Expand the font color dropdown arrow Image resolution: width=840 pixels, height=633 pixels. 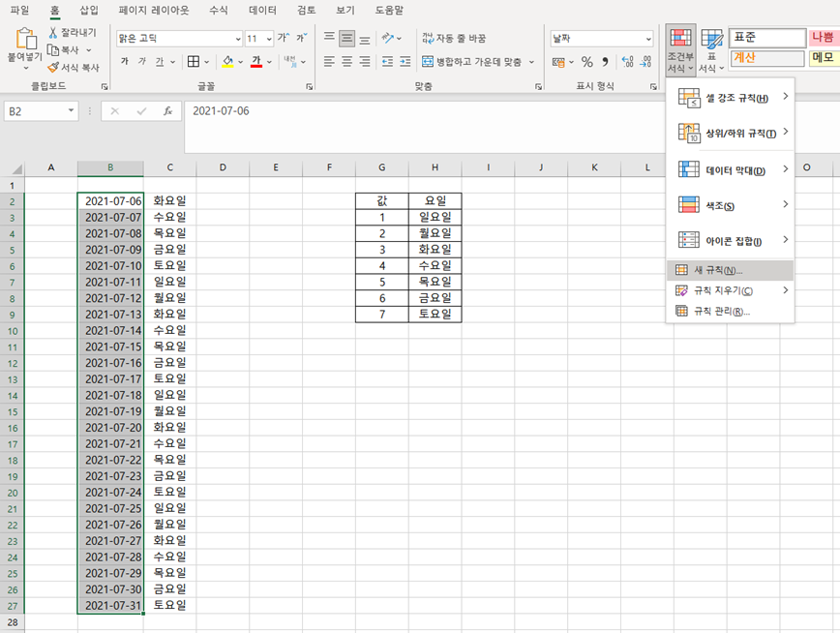[269, 62]
